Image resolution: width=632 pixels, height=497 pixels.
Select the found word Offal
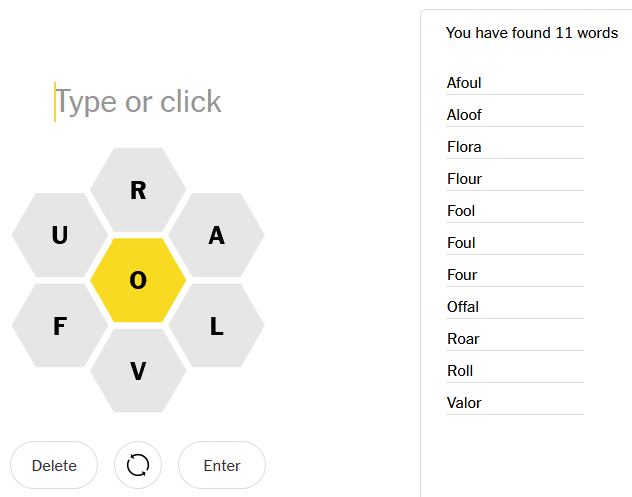tap(463, 307)
